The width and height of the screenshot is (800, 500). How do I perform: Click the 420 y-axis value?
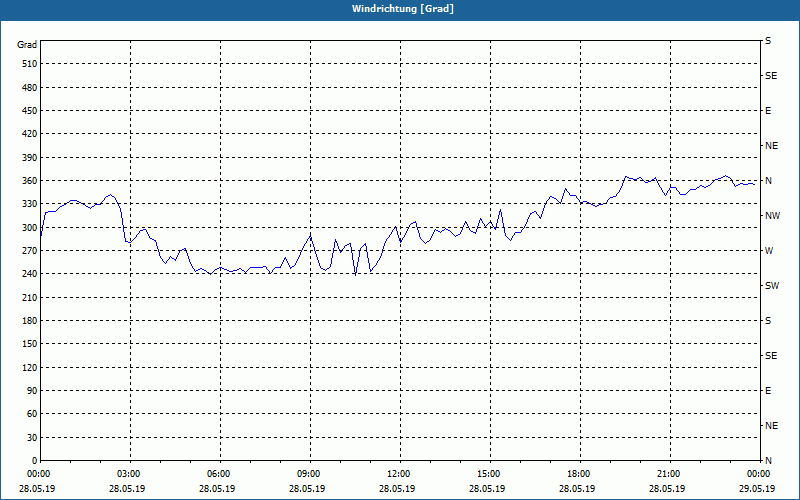(30, 134)
